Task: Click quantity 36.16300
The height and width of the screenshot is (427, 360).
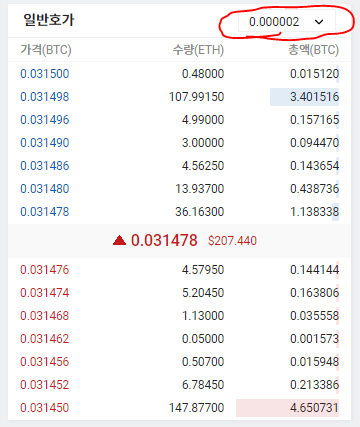Action: click(x=200, y=212)
